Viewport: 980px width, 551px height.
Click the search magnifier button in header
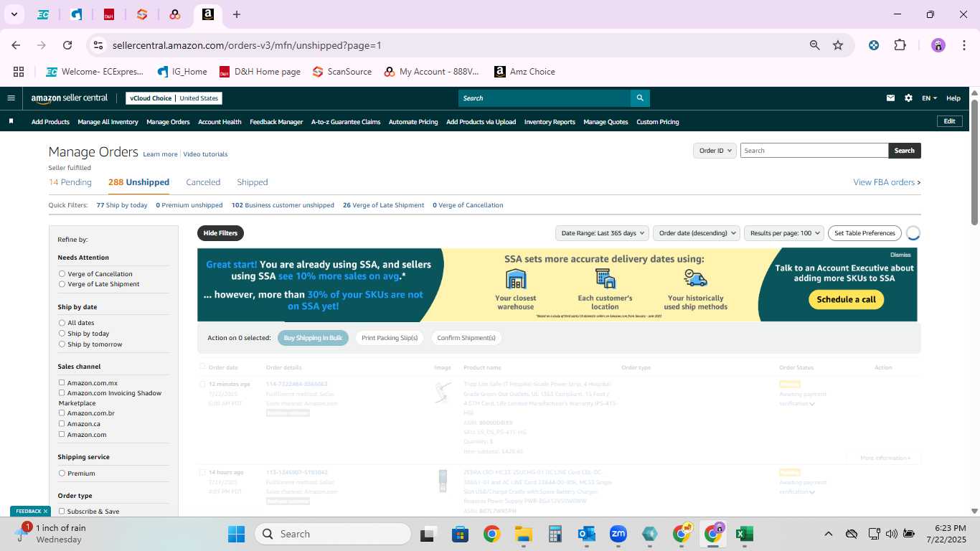640,98
